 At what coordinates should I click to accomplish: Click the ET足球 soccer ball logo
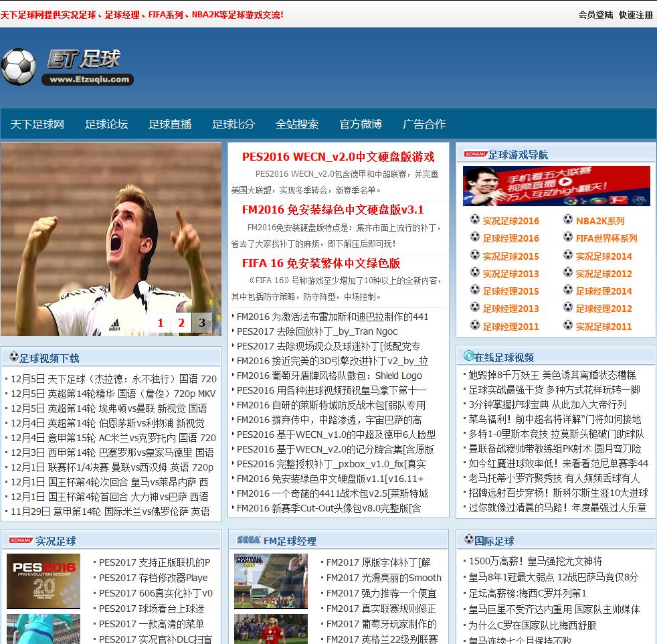[x=19, y=67]
